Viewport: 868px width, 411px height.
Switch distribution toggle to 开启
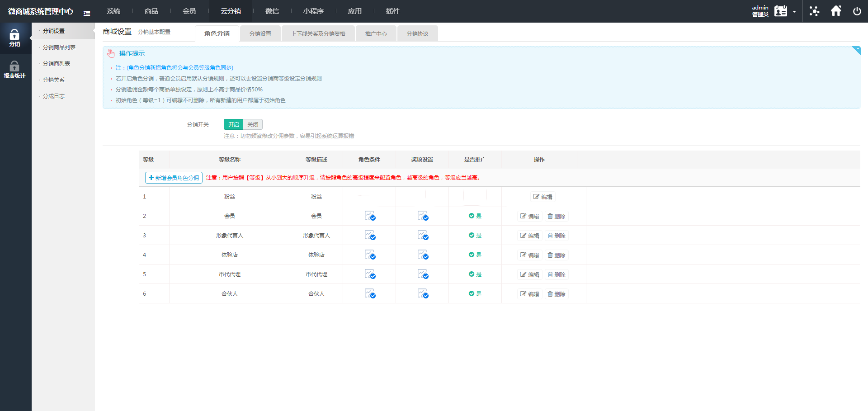click(233, 124)
